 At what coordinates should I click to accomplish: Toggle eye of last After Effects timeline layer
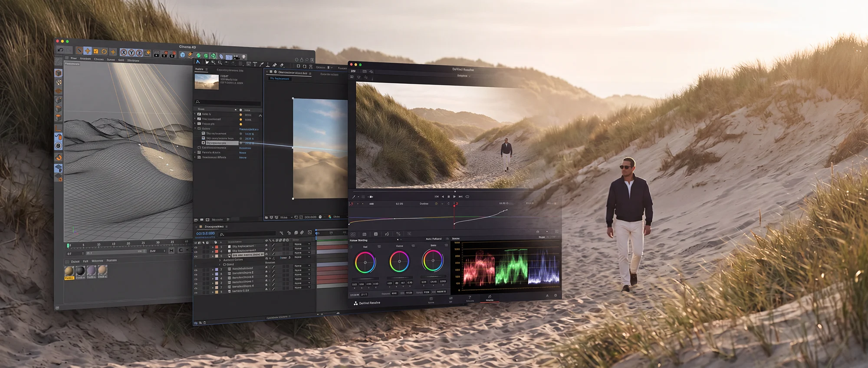[x=196, y=292]
